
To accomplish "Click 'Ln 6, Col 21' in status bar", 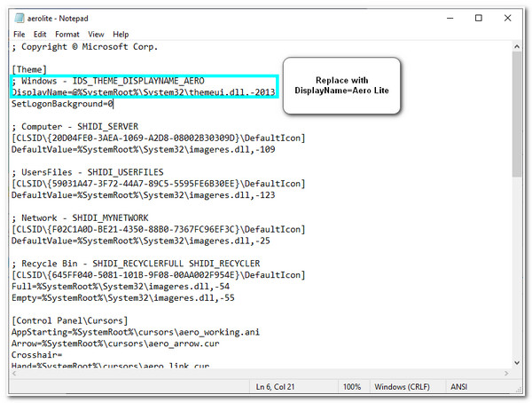I will click(275, 387).
